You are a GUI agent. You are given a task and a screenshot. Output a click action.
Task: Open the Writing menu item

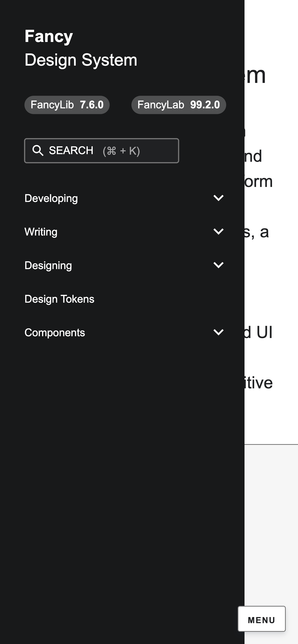click(x=41, y=232)
